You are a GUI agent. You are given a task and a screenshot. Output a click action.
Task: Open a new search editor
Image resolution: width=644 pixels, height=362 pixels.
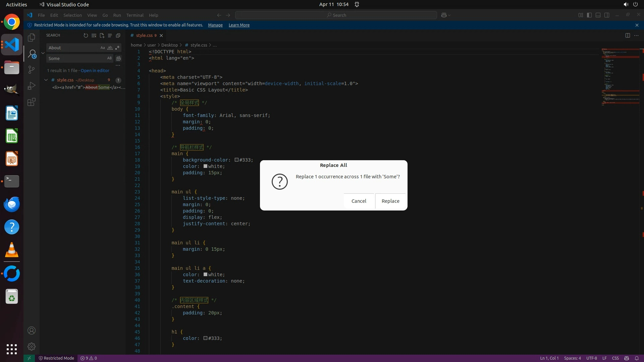click(x=102, y=36)
